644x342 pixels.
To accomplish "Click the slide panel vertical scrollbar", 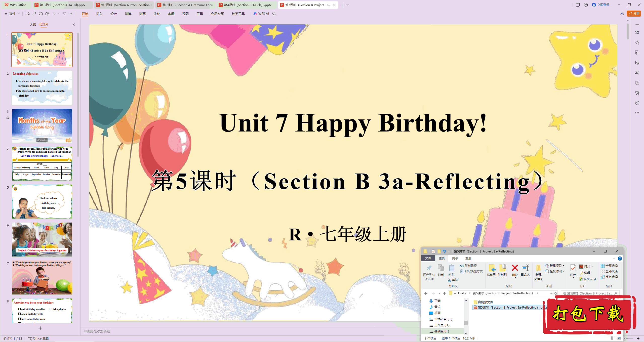I will click(78, 94).
